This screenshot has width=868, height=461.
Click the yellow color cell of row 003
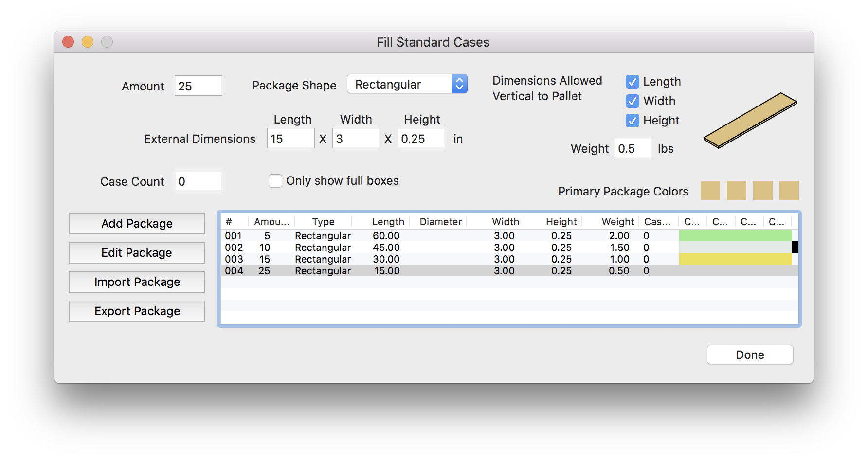(736, 259)
